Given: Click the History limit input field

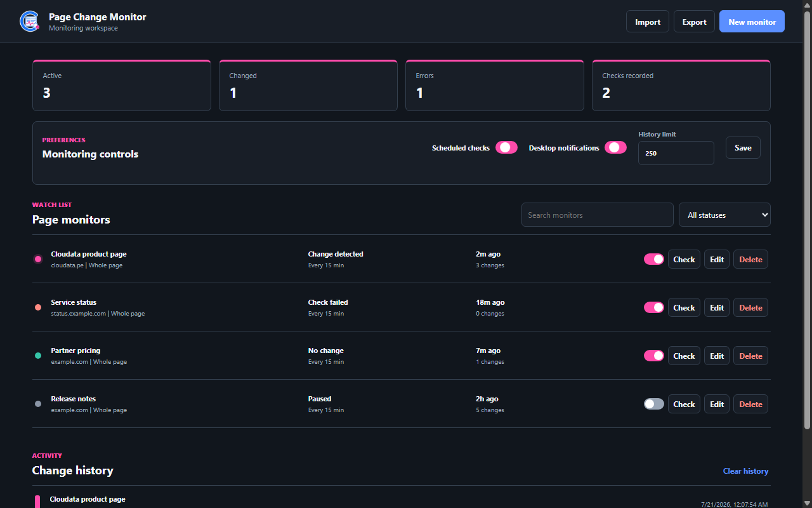Looking at the screenshot, I should pyautogui.click(x=676, y=153).
